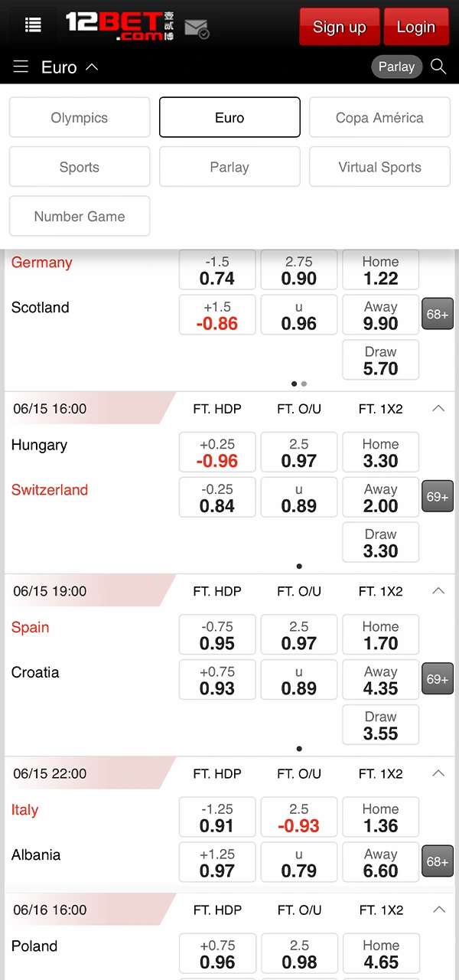Image resolution: width=459 pixels, height=980 pixels.
Task: Open the hamburger menu beside Euro
Action: click(x=21, y=67)
